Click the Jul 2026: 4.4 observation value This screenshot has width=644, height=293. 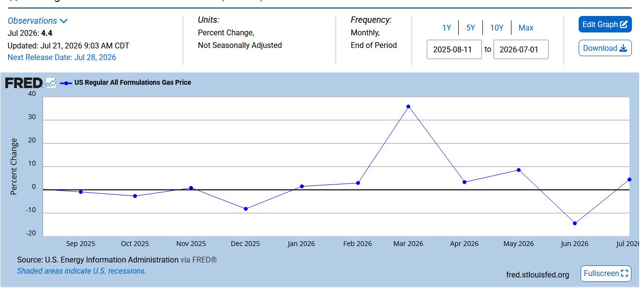pos(30,33)
